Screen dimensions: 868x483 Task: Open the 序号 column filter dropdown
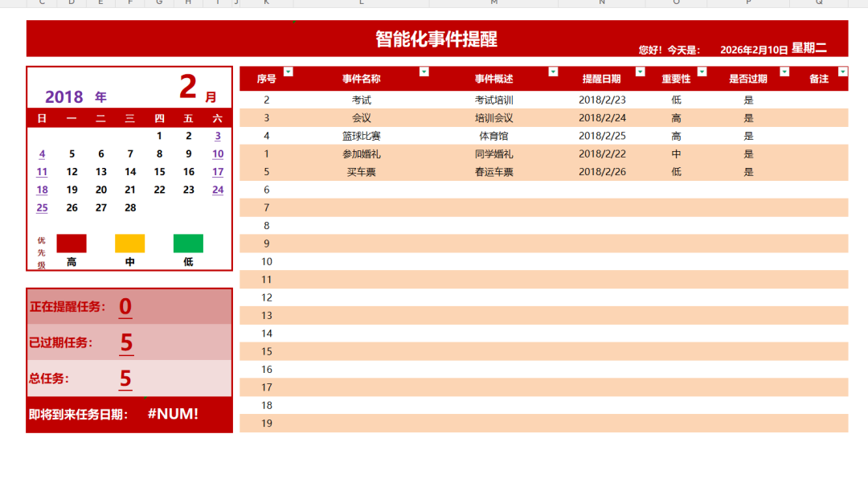pos(289,72)
